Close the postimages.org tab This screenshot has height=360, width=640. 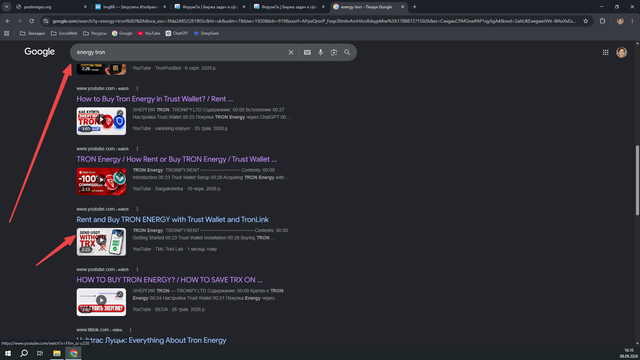coord(85,7)
